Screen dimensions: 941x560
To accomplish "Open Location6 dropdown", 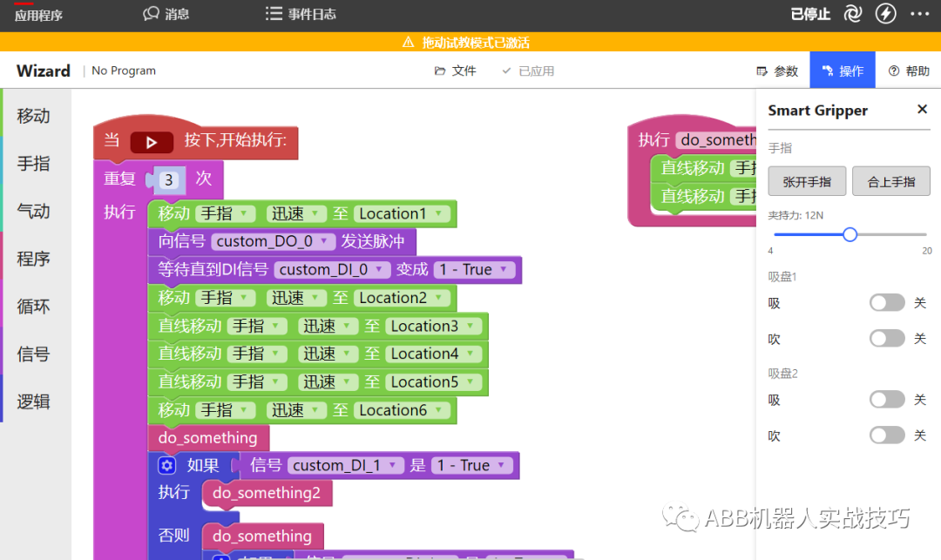I will [x=402, y=410].
